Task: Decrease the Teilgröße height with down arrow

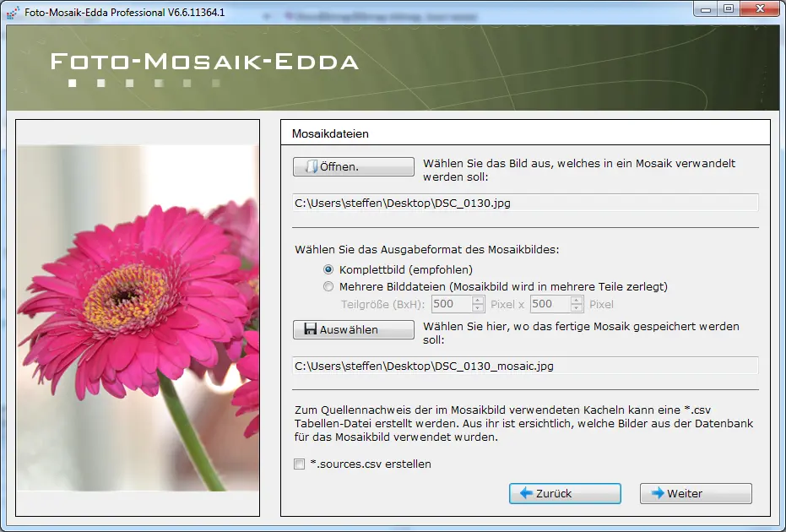Action: click(x=577, y=308)
